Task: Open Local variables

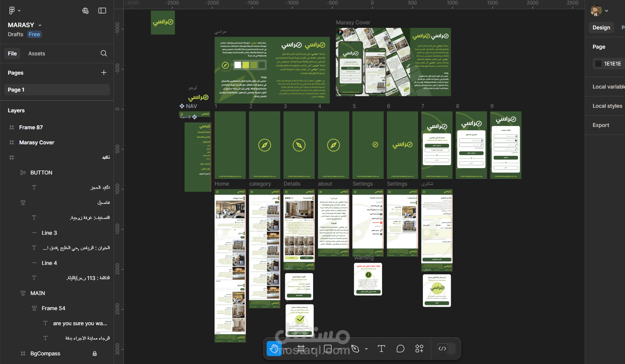Action: (608, 87)
